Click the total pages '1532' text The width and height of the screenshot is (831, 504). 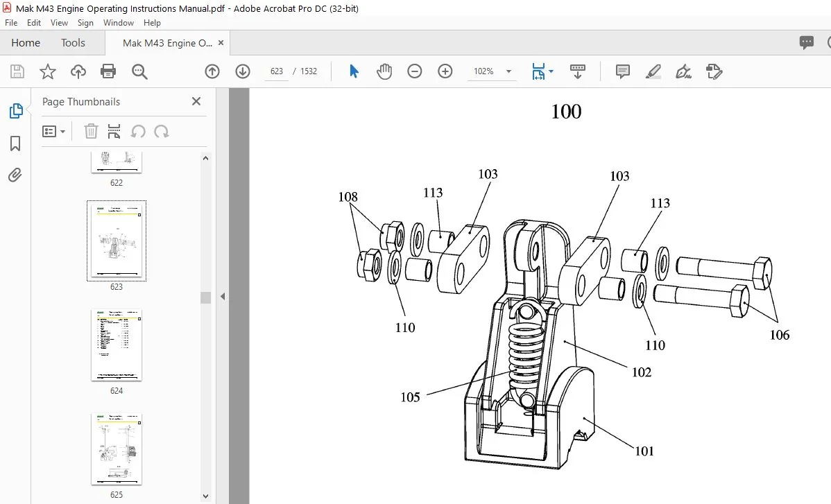[309, 71]
